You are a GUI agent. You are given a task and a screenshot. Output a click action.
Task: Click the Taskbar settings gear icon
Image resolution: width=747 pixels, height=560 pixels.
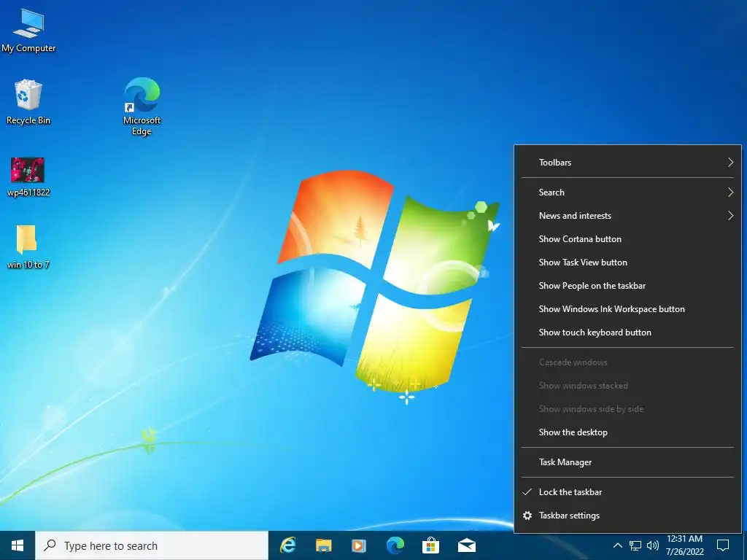(527, 516)
